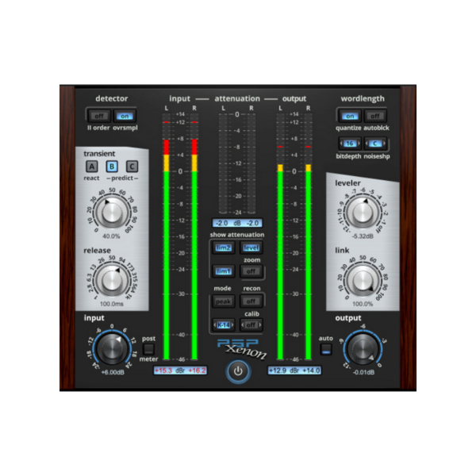Select transient mode A
The image size is (476, 476).
pos(92,166)
